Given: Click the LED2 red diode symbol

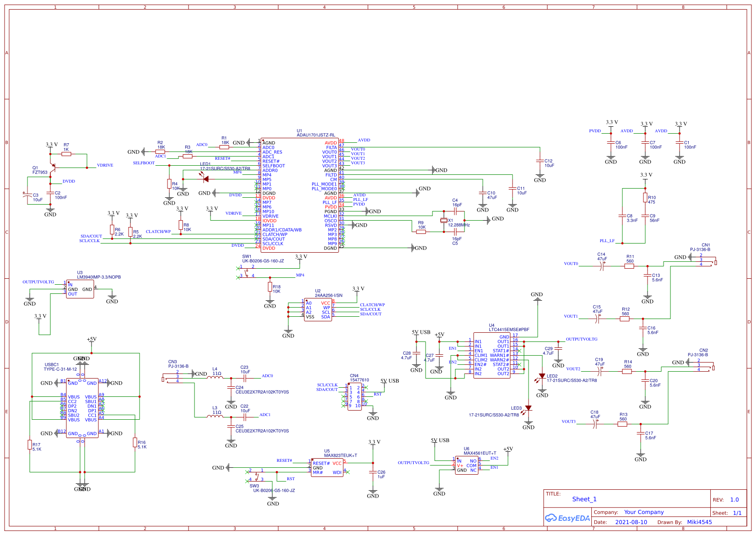Looking at the screenshot, I should (542, 376).
